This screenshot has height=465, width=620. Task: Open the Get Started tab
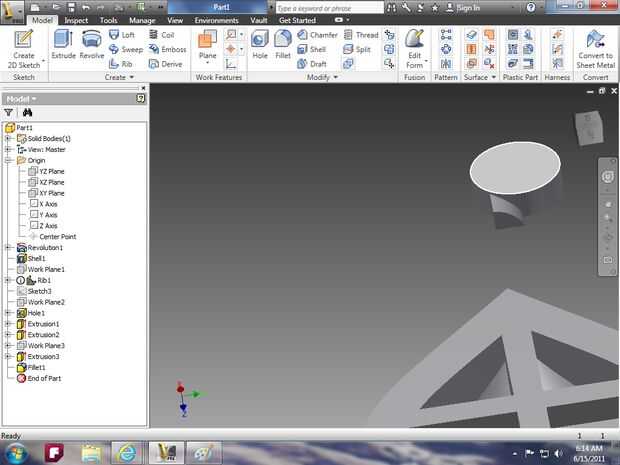point(297,20)
